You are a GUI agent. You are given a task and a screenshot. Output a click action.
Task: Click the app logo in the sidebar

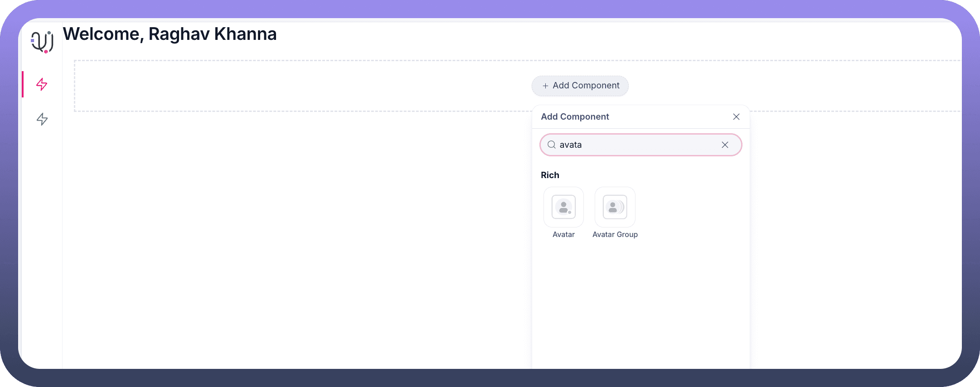[x=42, y=42]
